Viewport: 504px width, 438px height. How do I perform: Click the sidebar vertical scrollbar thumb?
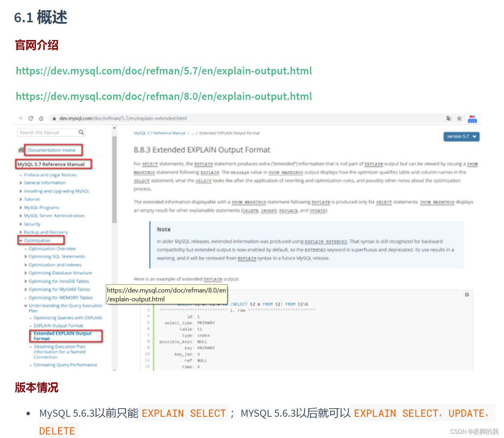(x=114, y=180)
